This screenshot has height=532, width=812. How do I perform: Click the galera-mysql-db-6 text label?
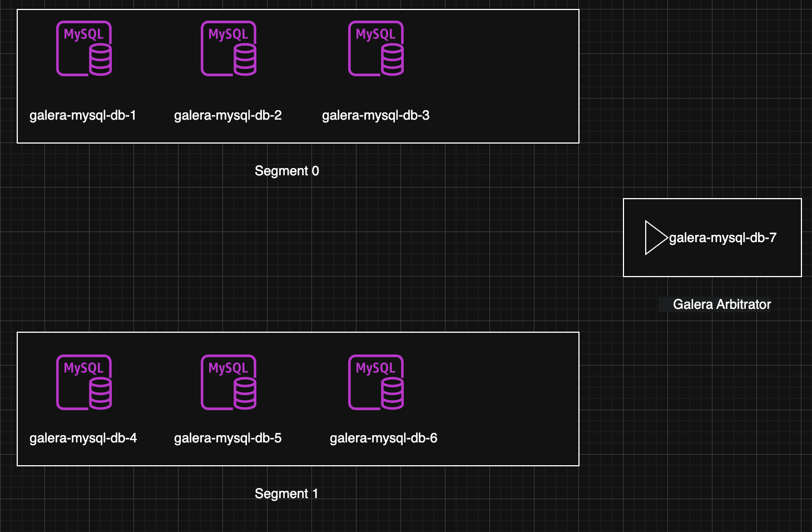click(x=383, y=438)
